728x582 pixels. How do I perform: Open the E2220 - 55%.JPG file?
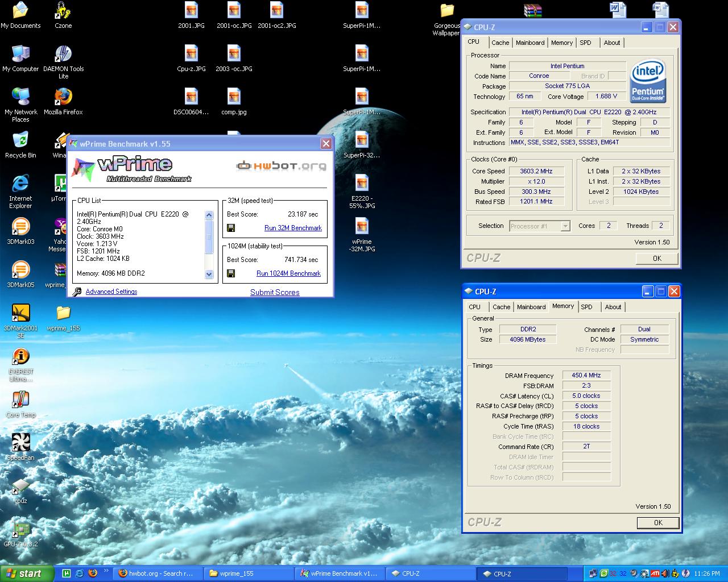362,191
